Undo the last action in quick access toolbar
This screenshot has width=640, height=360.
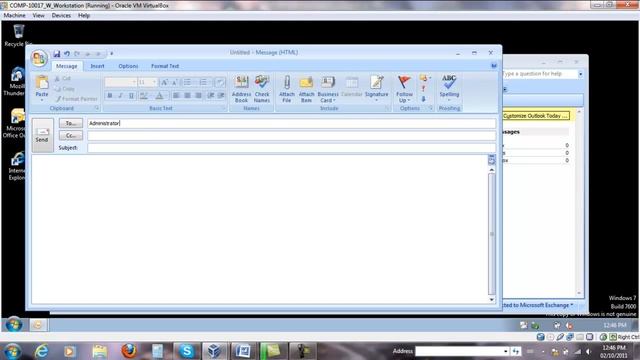tap(67, 53)
